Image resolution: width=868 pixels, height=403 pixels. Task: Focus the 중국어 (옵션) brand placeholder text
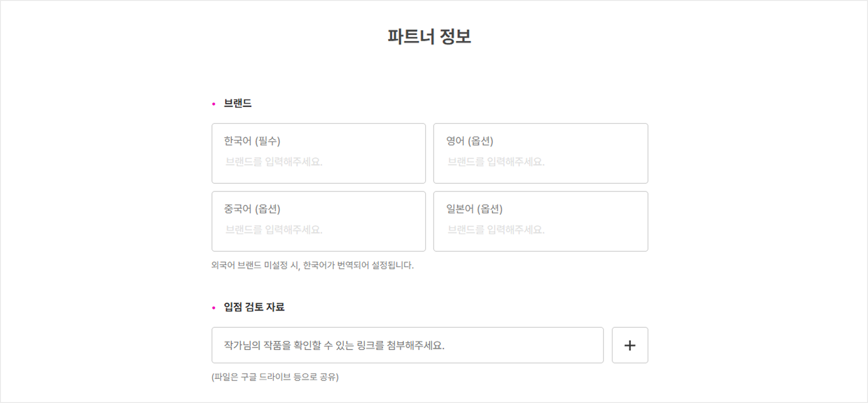pos(274,230)
